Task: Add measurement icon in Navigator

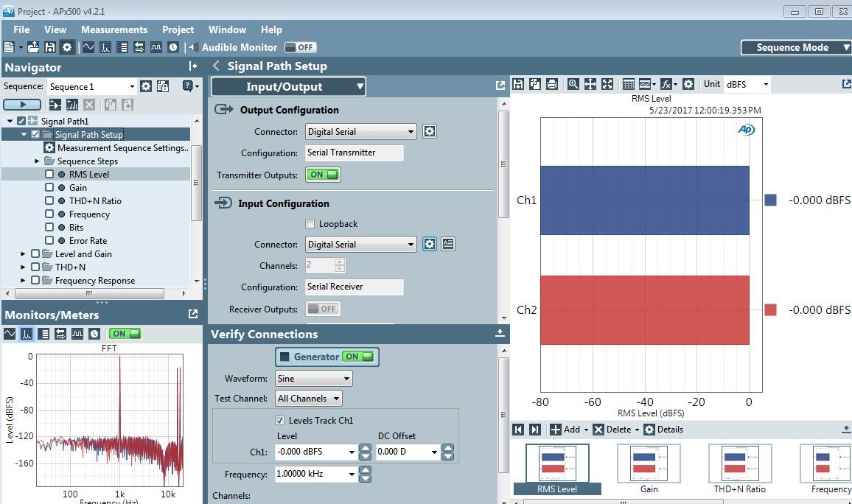Action: [x=71, y=105]
